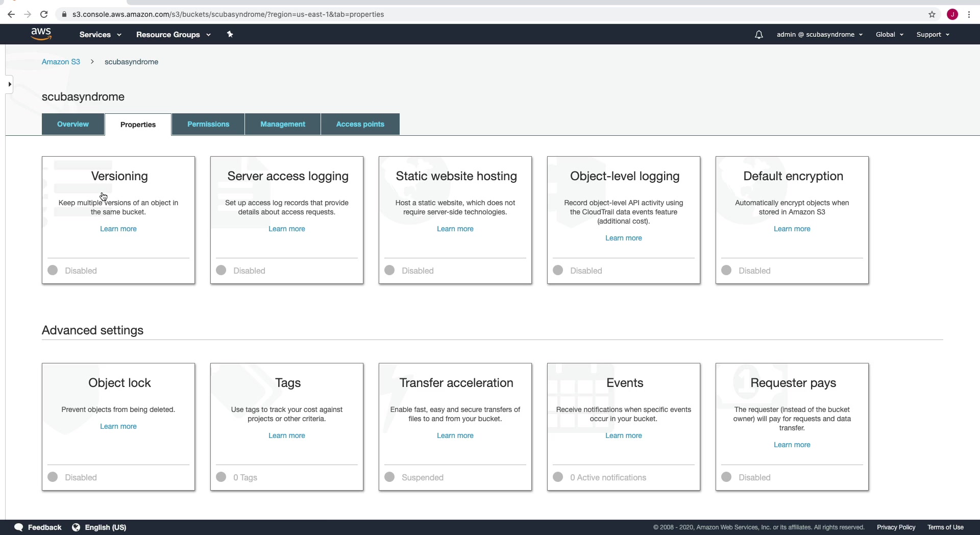The image size is (980, 535).
Task: Open the Services dropdown menu
Action: point(101,35)
